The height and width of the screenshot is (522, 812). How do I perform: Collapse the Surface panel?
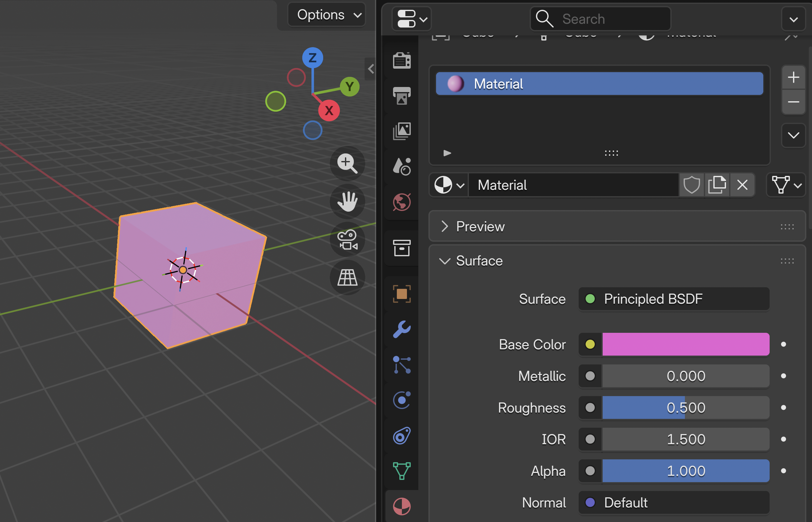pyautogui.click(x=617, y=261)
